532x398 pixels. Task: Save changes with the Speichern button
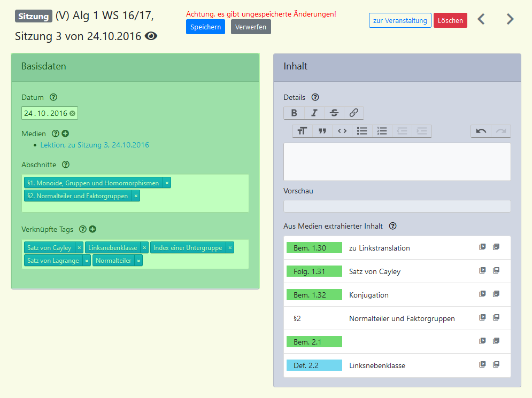pos(205,27)
